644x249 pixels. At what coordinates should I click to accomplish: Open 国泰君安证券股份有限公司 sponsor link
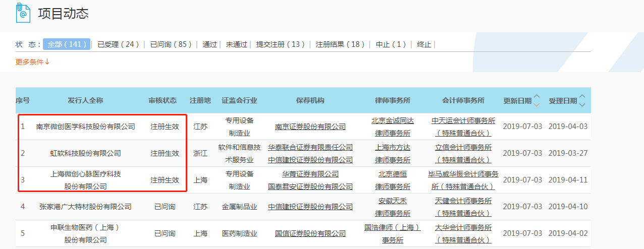point(310,186)
